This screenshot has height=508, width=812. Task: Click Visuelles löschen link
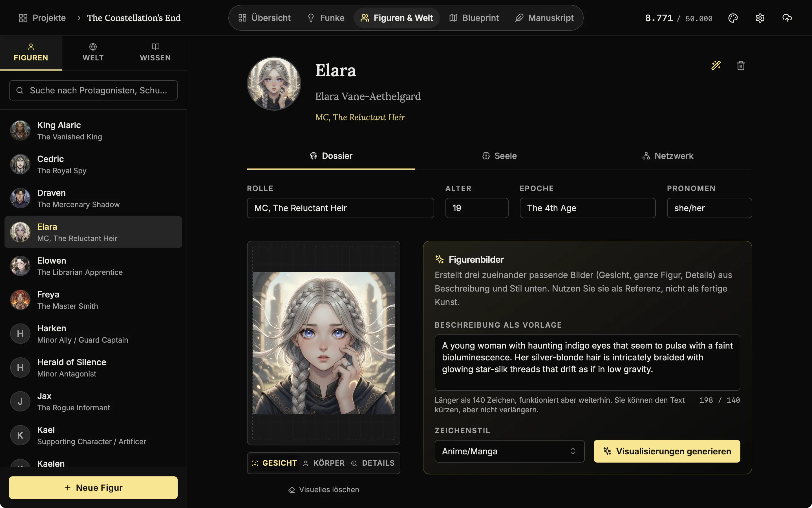pyautogui.click(x=323, y=490)
